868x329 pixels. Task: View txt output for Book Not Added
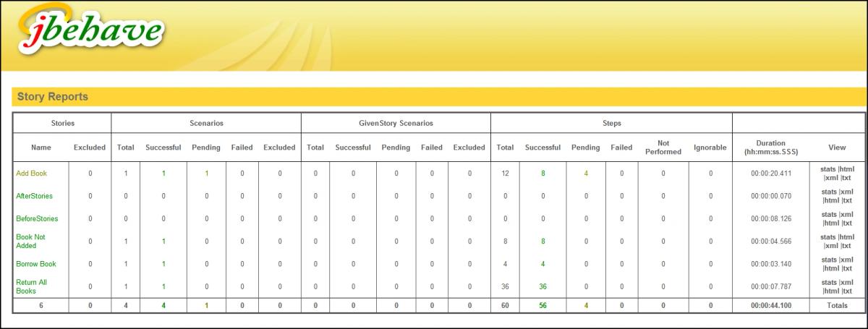pyautogui.click(x=845, y=246)
